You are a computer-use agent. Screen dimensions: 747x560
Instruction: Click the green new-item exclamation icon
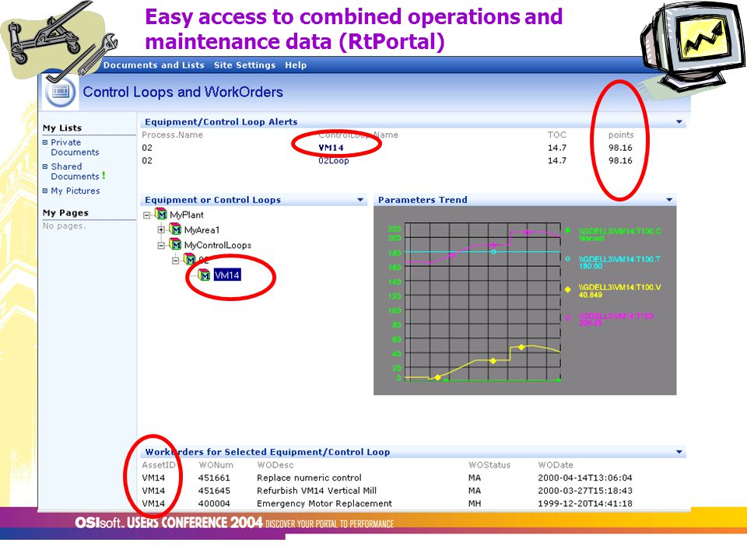tap(103, 176)
